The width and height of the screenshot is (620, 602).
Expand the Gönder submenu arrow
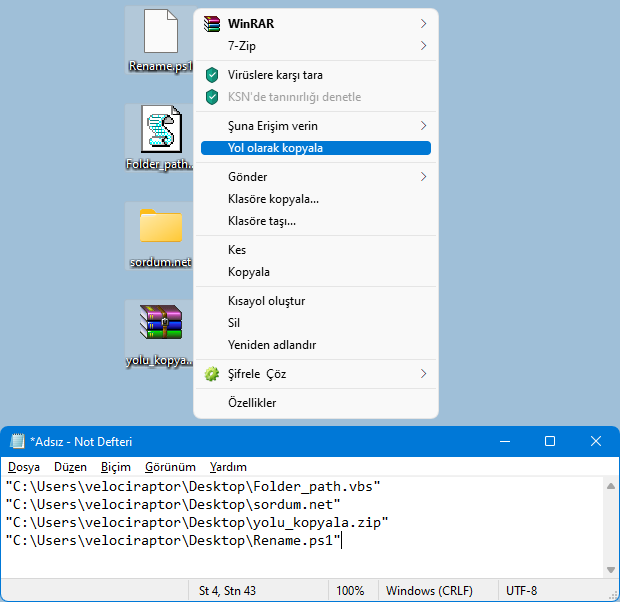(x=423, y=176)
